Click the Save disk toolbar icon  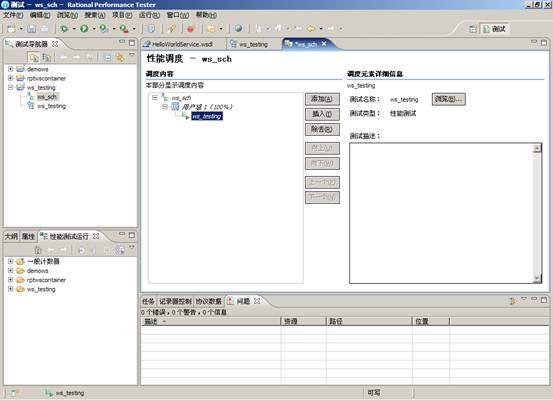pyautogui.click(x=32, y=29)
